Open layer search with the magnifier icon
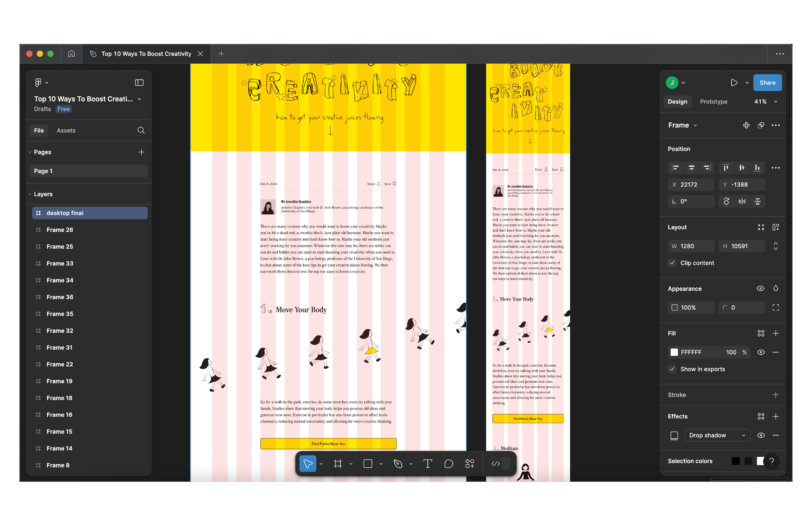This screenshot has width=812, height=525. 141,130
